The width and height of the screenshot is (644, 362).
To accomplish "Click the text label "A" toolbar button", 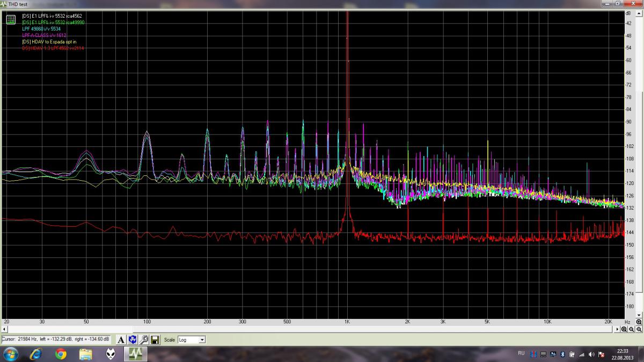I will point(121,339).
